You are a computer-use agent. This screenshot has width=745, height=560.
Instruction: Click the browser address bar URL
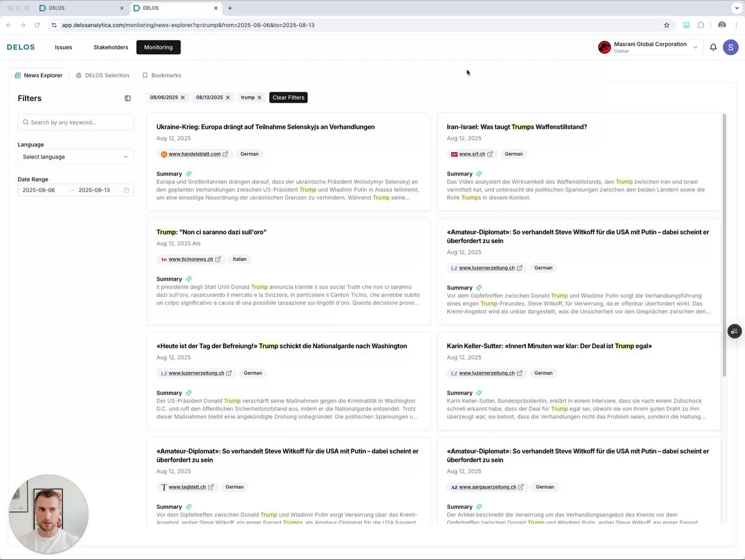[x=188, y=25]
